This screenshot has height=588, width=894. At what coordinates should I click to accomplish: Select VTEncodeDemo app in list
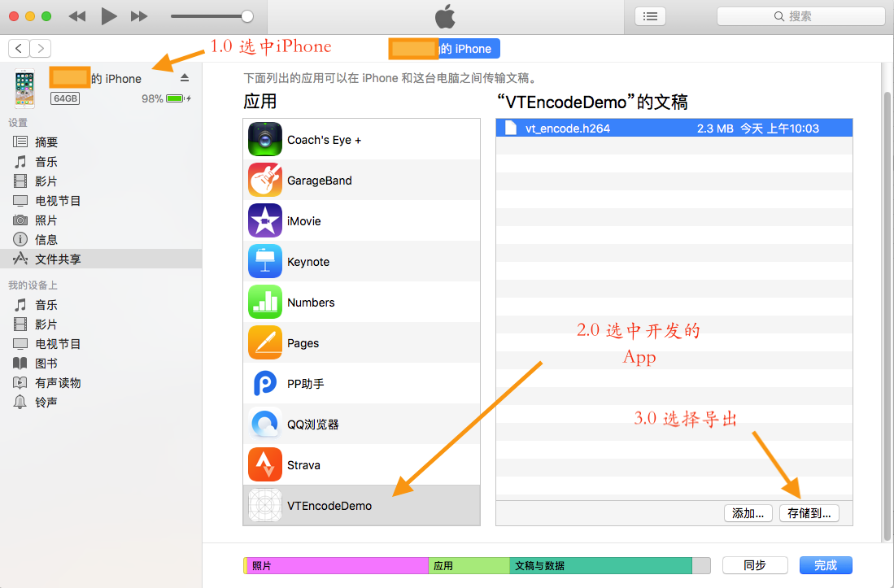pos(361,505)
